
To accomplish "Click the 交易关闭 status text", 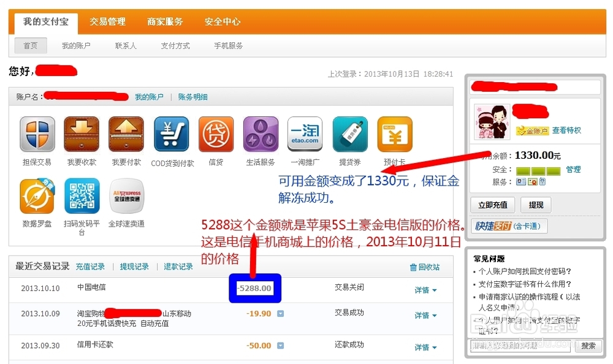I will click(349, 287).
